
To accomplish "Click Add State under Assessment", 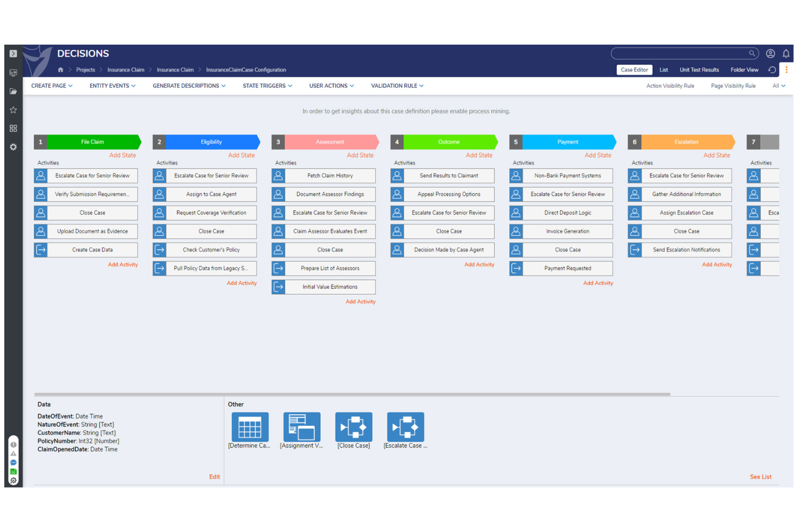I will coord(360,155).
